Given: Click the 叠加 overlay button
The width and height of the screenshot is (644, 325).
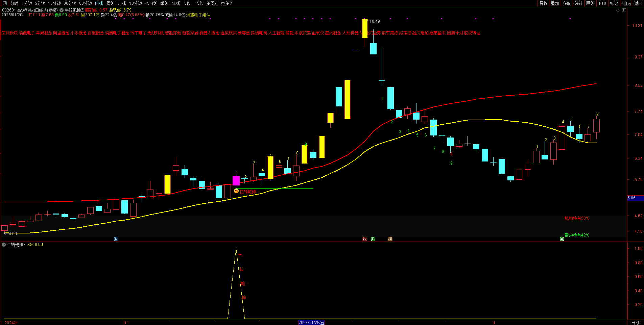Looking at the screenshot, I should click(x=555, y=3).
